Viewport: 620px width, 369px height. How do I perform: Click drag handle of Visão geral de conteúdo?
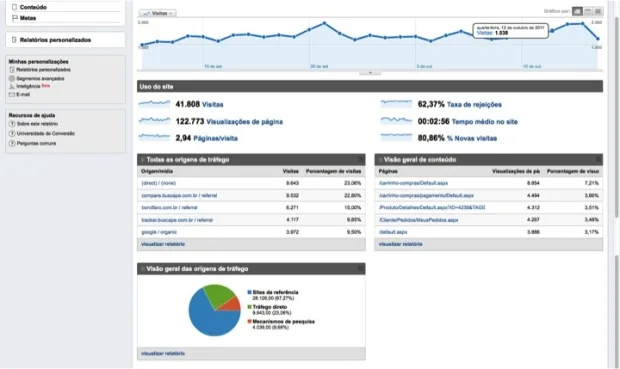click(380, 160)
